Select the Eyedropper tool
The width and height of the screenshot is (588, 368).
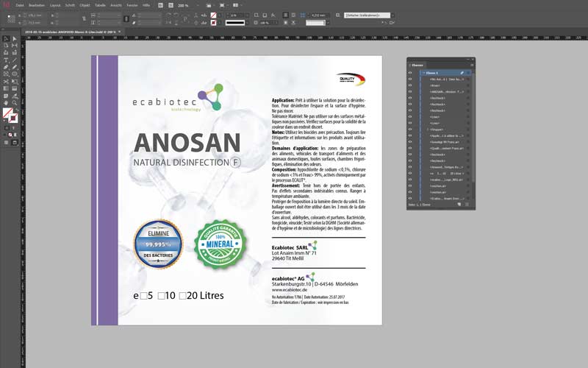point(14,96)
